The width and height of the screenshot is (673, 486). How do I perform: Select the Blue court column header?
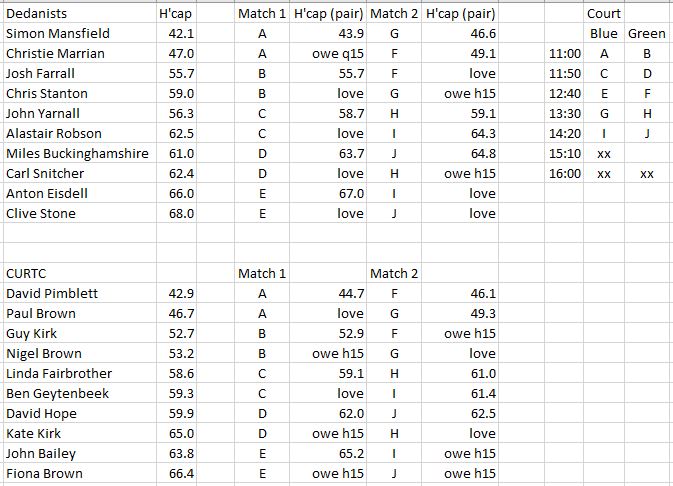point(603,34)
